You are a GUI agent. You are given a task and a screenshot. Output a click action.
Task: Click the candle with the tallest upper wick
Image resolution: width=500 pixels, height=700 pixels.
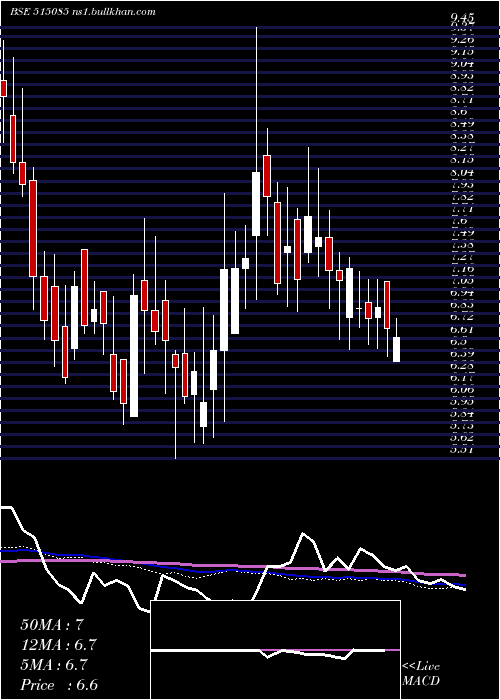(x=256, y=163)
